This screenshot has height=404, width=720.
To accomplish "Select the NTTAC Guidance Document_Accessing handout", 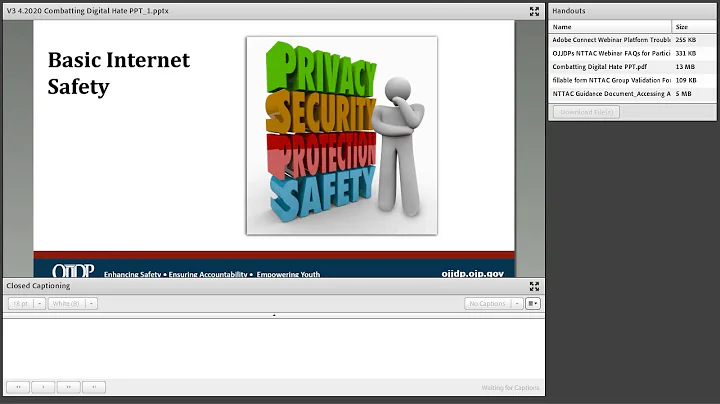I will coord(632,94).
